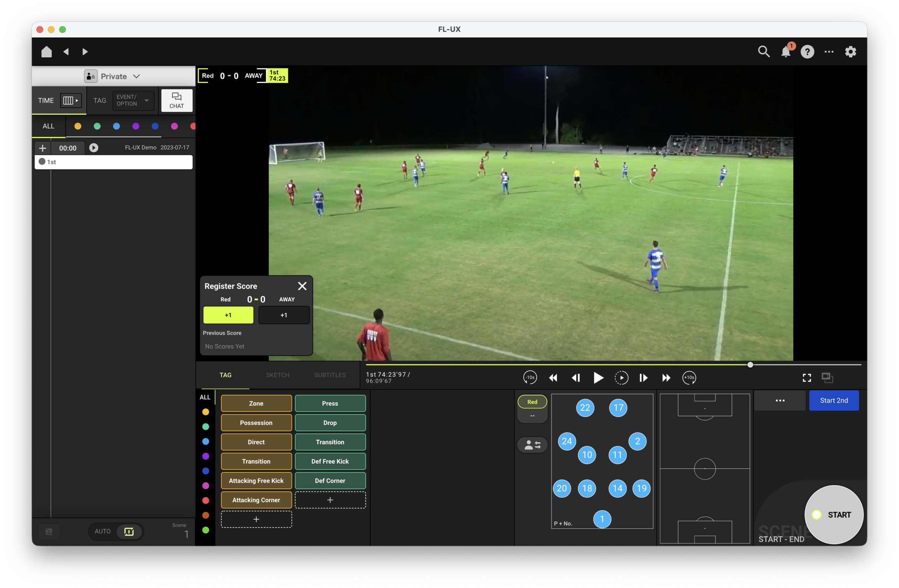The height and width of the screenshot is (588, 899).
Task: Expand the TIME columns view selector
Action: pos(71,100)
